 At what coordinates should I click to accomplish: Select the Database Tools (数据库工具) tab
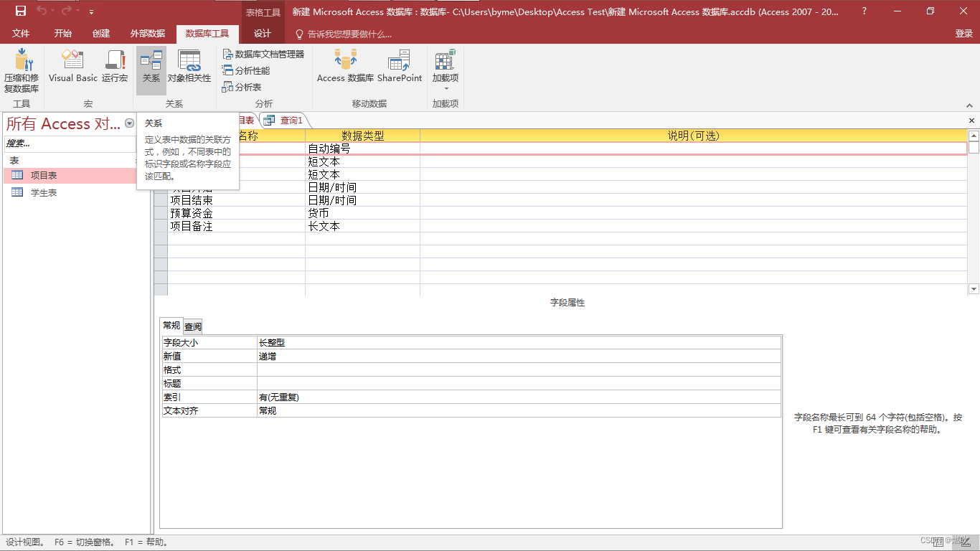(207, 34)
